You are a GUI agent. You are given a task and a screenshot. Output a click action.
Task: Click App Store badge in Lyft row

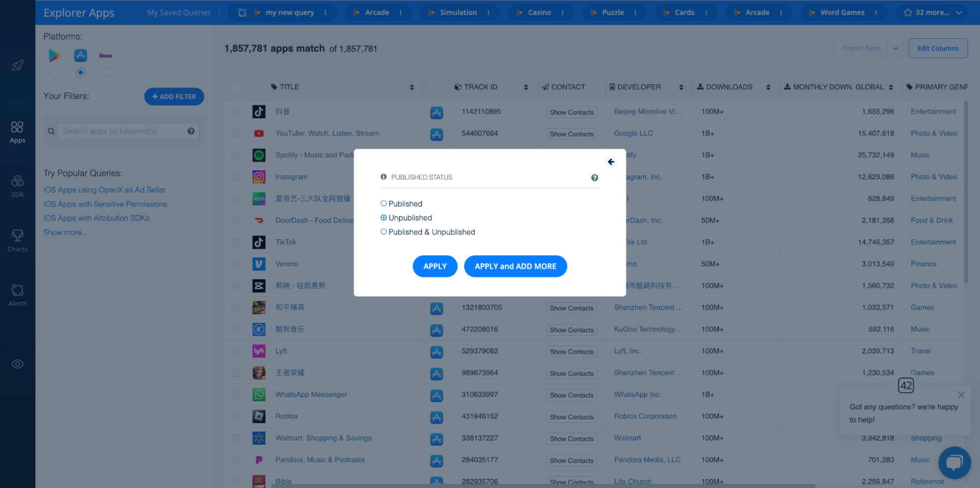click(x=436, y=352)
